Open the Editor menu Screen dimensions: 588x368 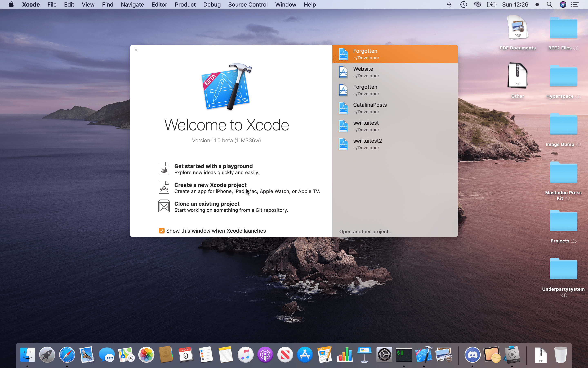(159, 5)
